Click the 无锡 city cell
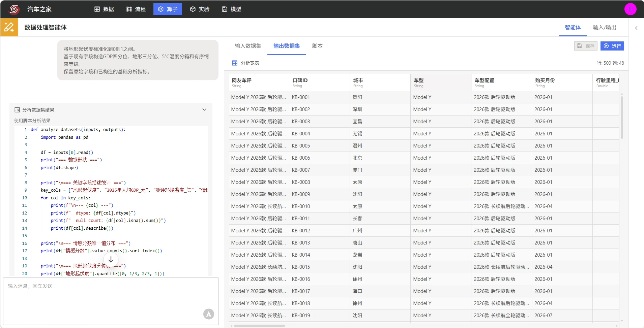This screenshot has height=328, width=644. click(x=380, y=134)
